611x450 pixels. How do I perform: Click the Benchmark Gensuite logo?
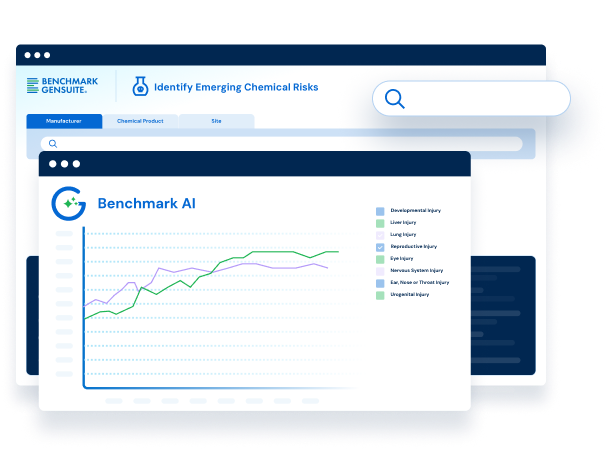pos(62,86)
